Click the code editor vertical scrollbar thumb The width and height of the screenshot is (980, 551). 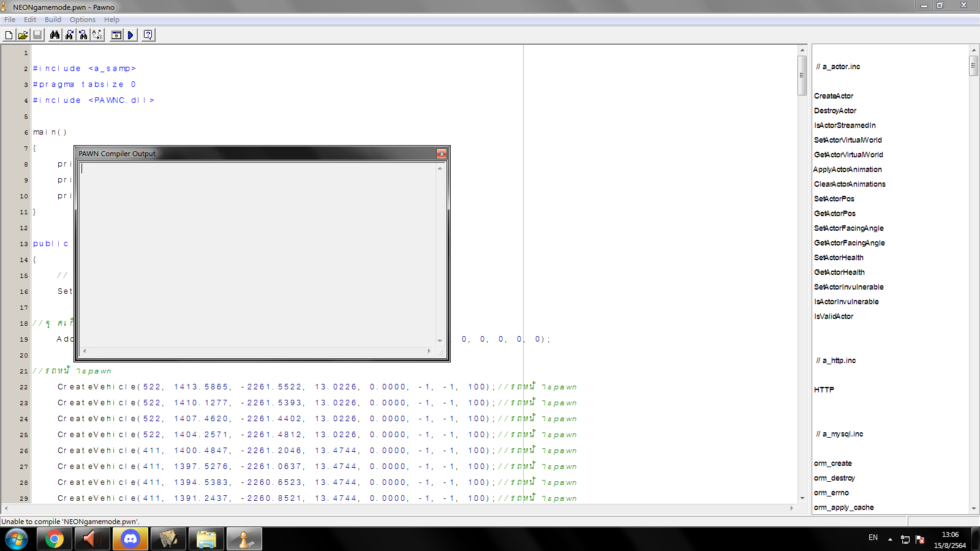click(x=802, y=75)
